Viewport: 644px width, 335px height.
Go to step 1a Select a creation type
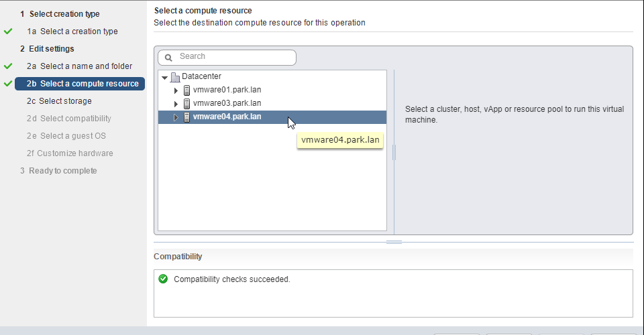(x=72, y=31)
